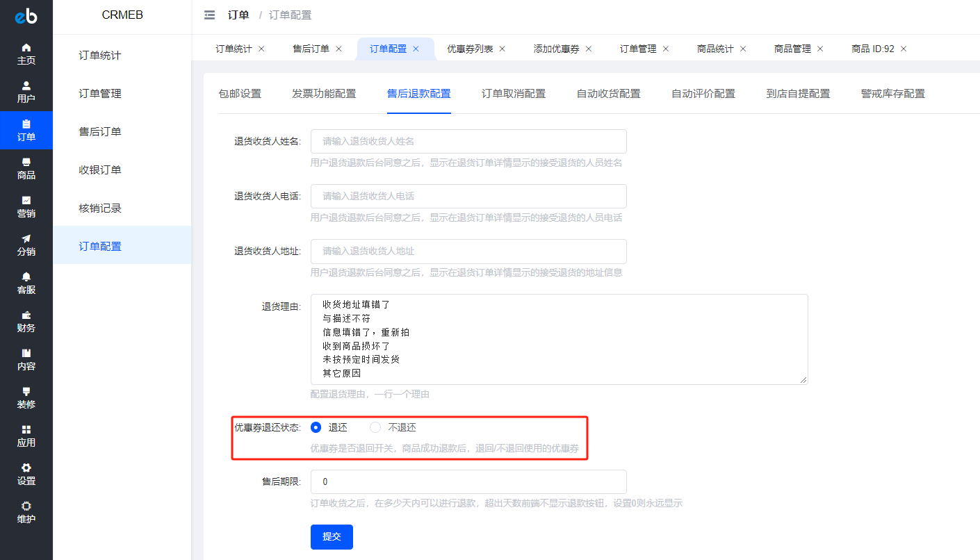Switch to the 售后订单 page tab

[311, 49]
